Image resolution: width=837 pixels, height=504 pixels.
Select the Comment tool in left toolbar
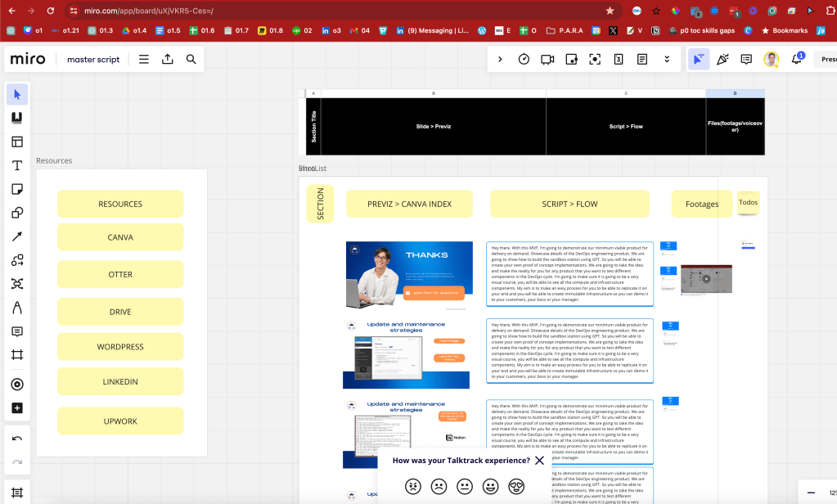pyautogui.click(x=17, y=331)
